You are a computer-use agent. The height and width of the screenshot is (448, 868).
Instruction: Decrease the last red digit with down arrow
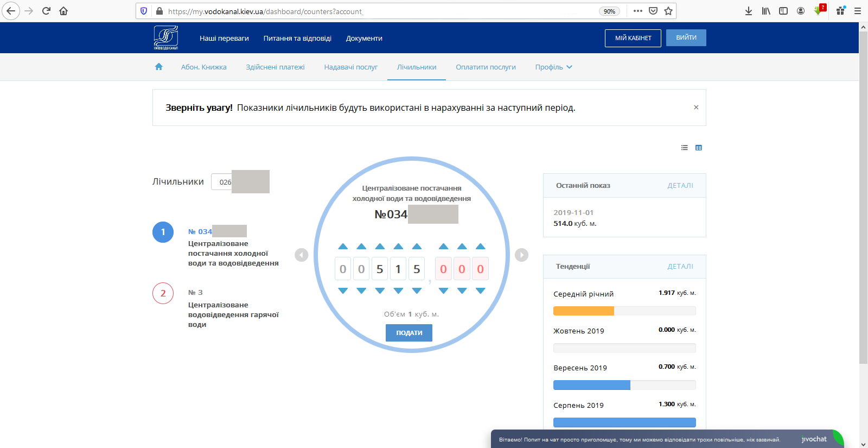[480, 291]
